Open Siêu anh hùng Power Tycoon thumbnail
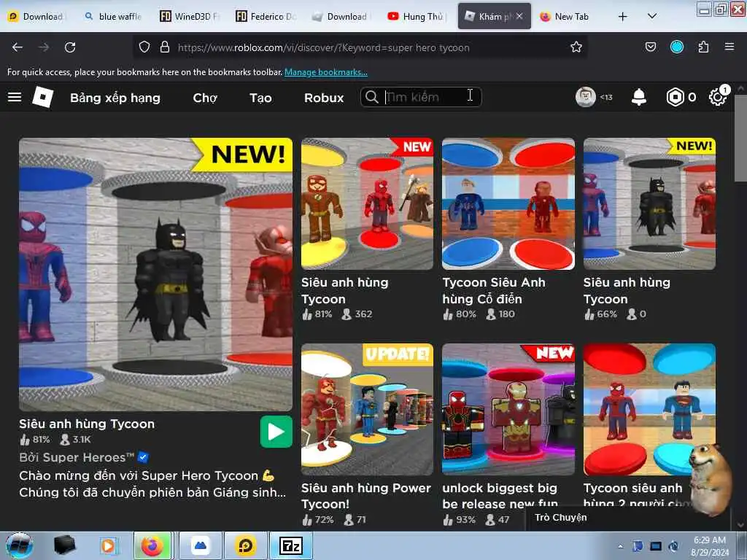 pyautogui.click(x=368, y=409)
